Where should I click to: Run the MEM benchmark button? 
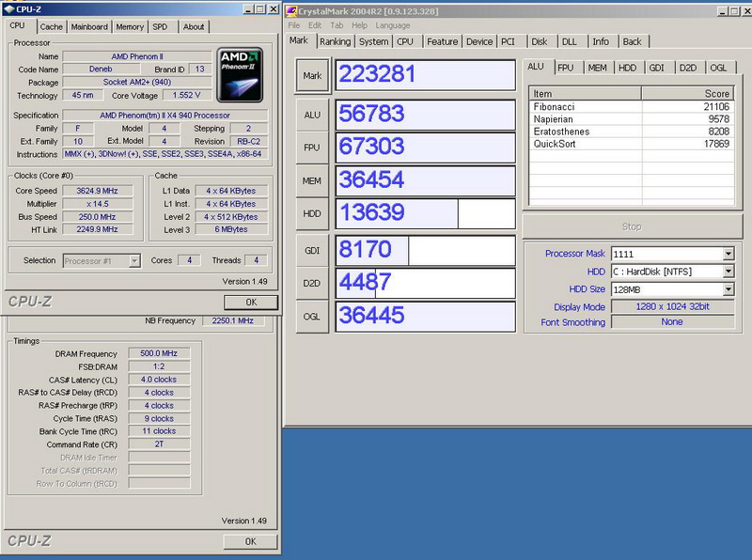coord(312,180)
